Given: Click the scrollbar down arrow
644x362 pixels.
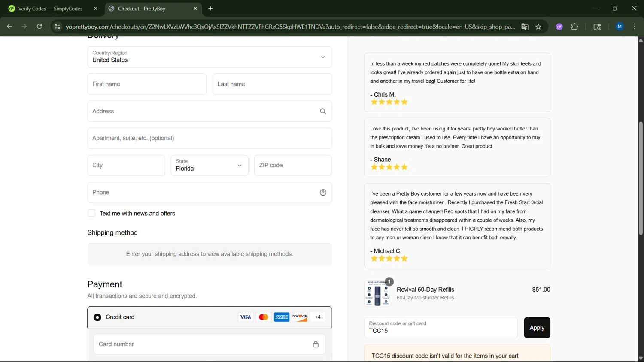Looking at the screenshot, I should [x=641, y=358].
